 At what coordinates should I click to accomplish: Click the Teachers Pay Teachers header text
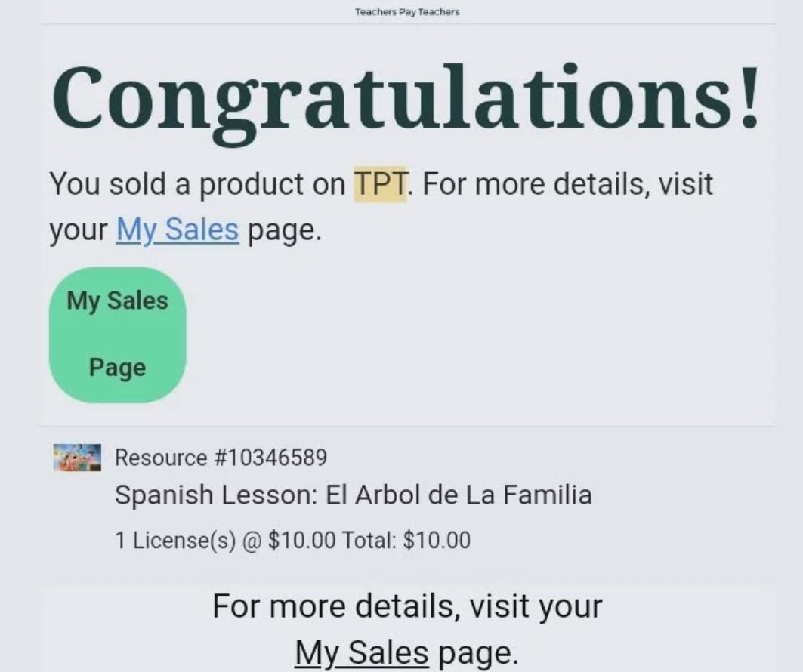coord(407,12)
